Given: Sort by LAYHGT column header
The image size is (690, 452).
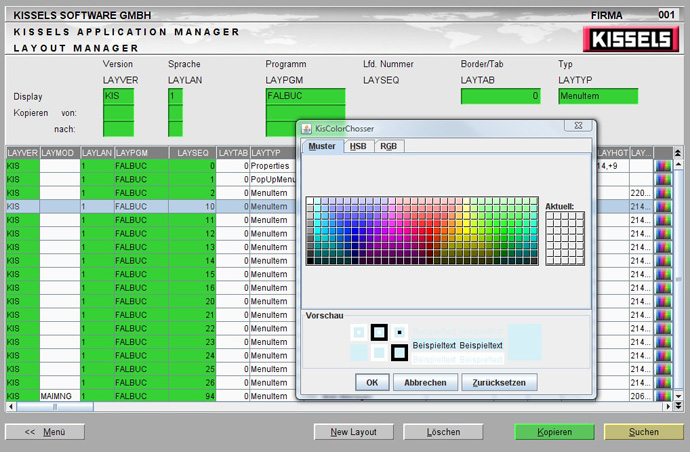Looking at the screenshot, I should click(613, 153).
